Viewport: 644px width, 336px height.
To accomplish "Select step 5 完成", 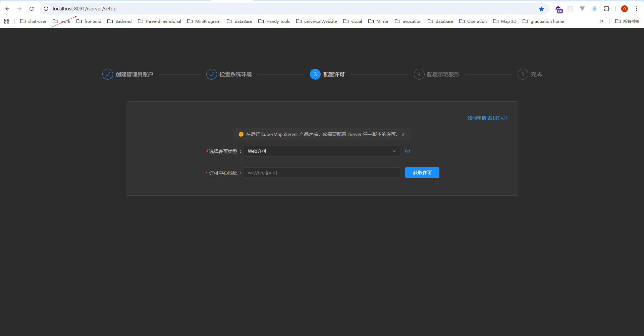I will coord(530,74).
